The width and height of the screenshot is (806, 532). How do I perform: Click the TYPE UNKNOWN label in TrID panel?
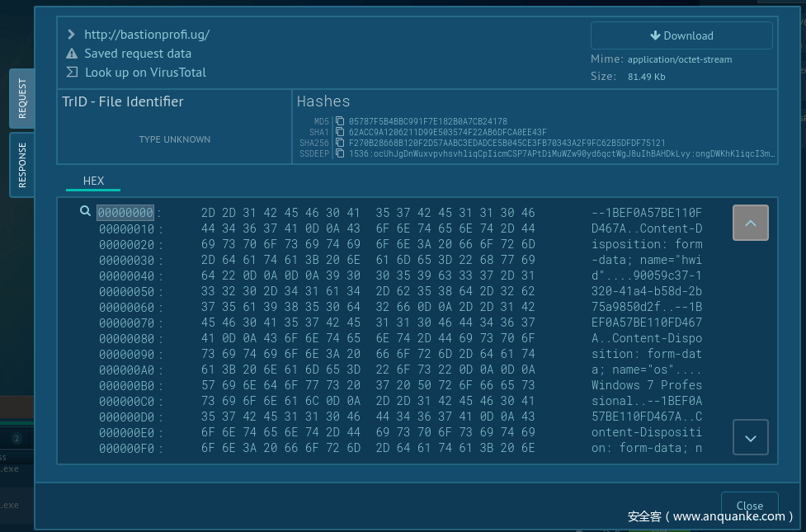click(x=174, y=139)
